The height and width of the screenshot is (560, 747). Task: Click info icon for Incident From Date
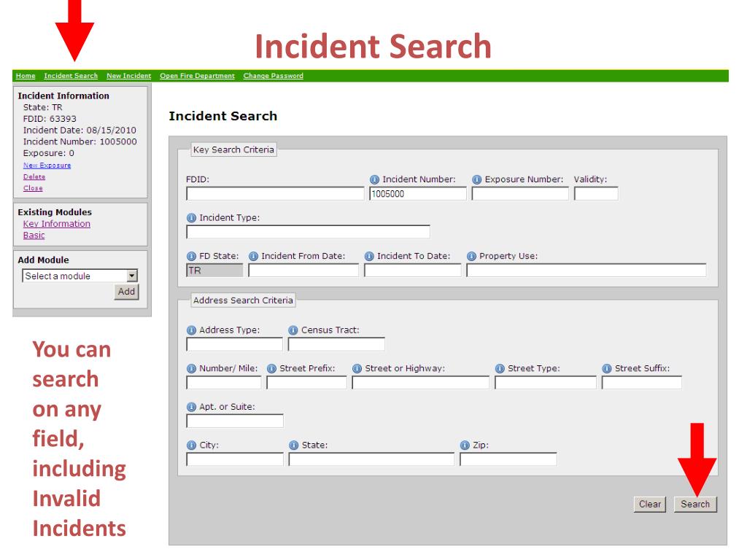253,256
